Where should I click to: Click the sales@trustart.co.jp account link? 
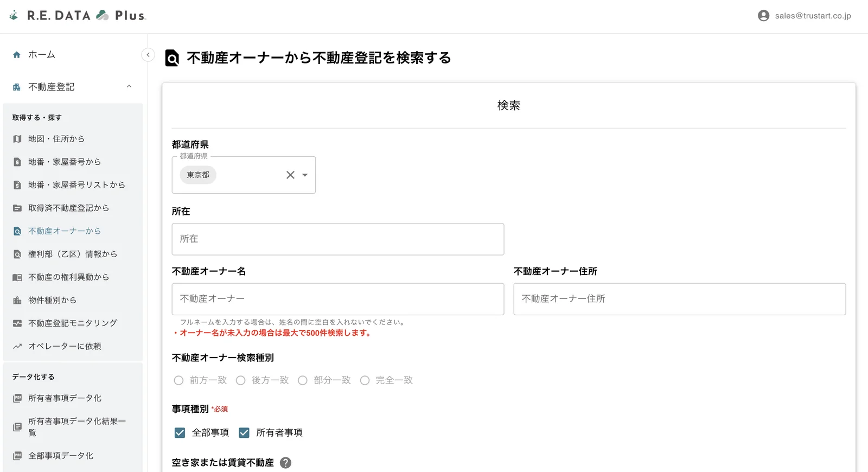pos(813,16)
